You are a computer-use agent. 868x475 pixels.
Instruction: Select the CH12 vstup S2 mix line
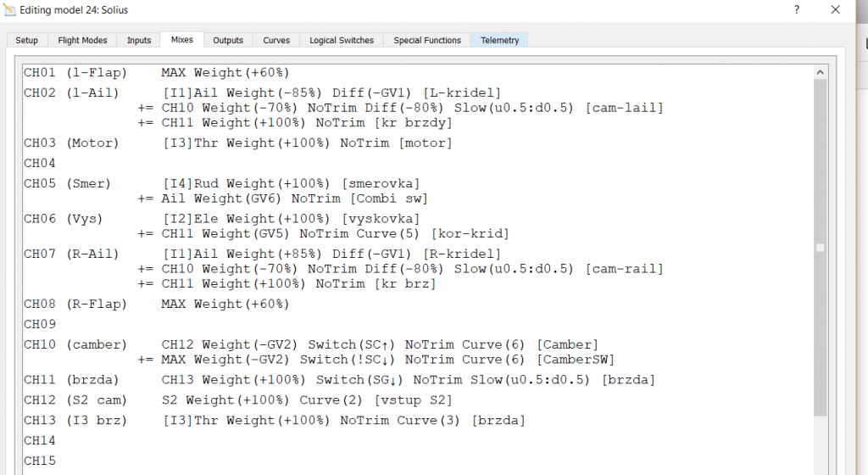[x=307, y=400]
